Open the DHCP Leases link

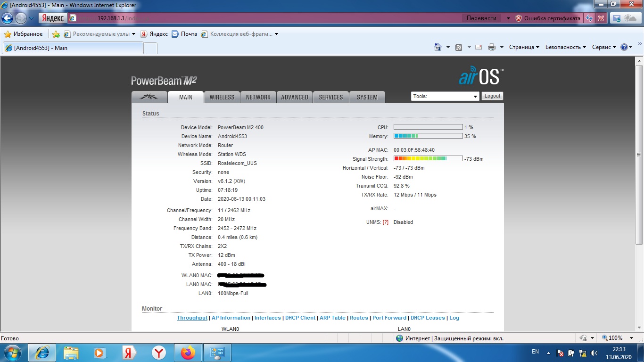click(x=428, y=318)
